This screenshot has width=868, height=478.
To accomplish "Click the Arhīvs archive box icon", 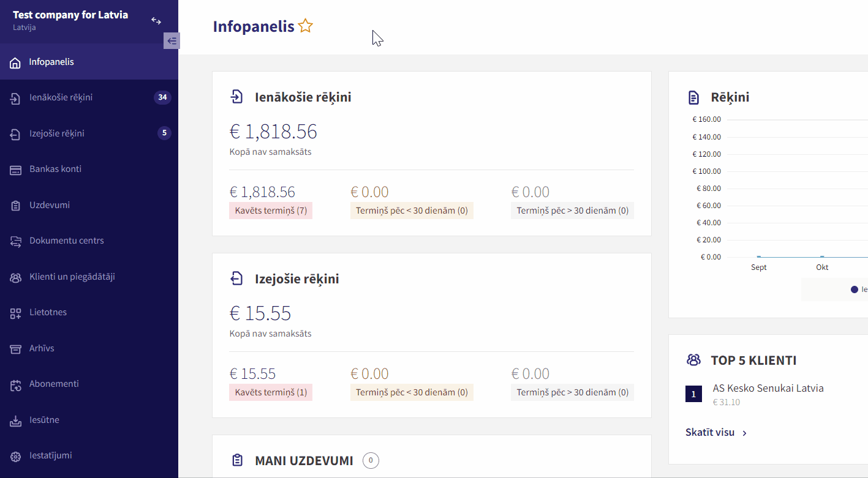I will [16, 349].
